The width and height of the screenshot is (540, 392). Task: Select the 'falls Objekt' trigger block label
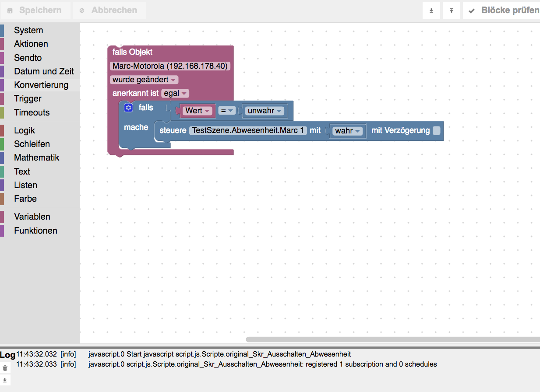point(132,52)
